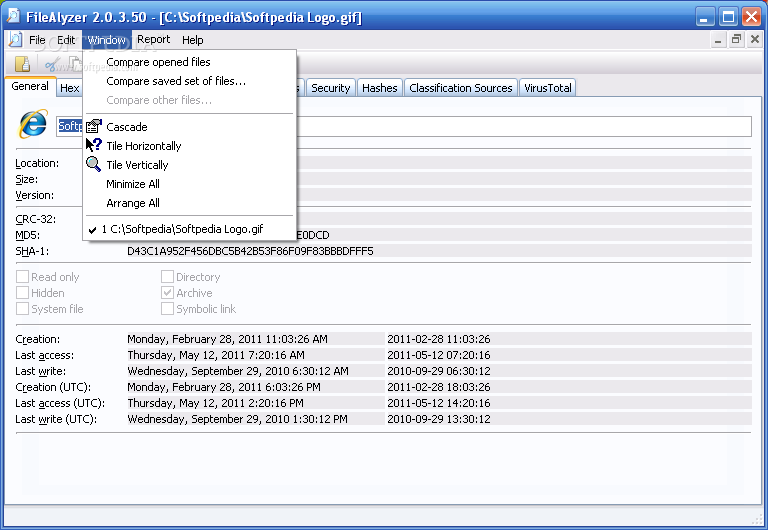
Task: Click ISO timestamp 2010-09-29 06:30:12
Action: coord(439,371)
